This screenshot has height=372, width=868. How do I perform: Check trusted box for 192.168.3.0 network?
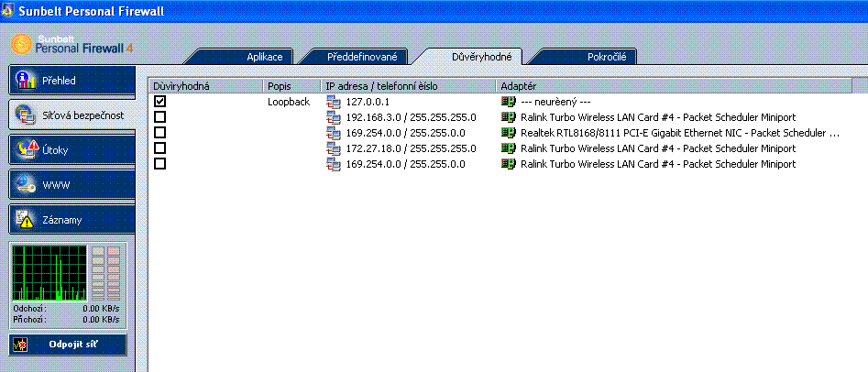[159, 116]
